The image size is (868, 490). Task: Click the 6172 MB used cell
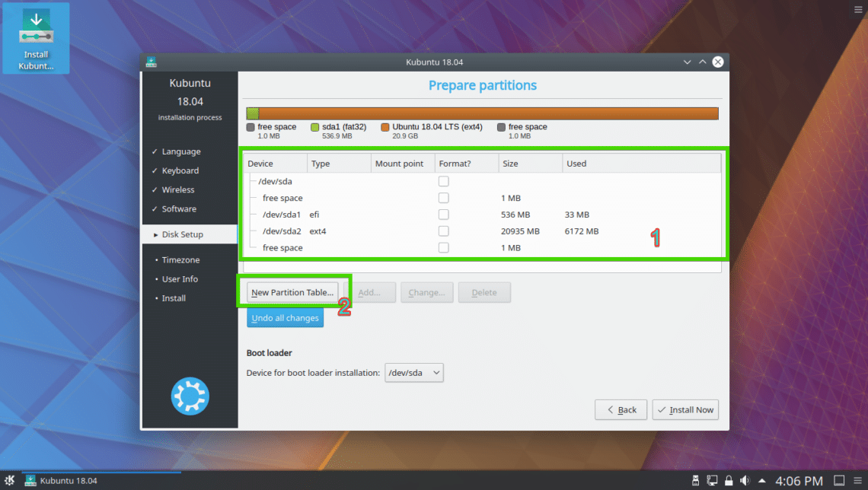[582, 231]
